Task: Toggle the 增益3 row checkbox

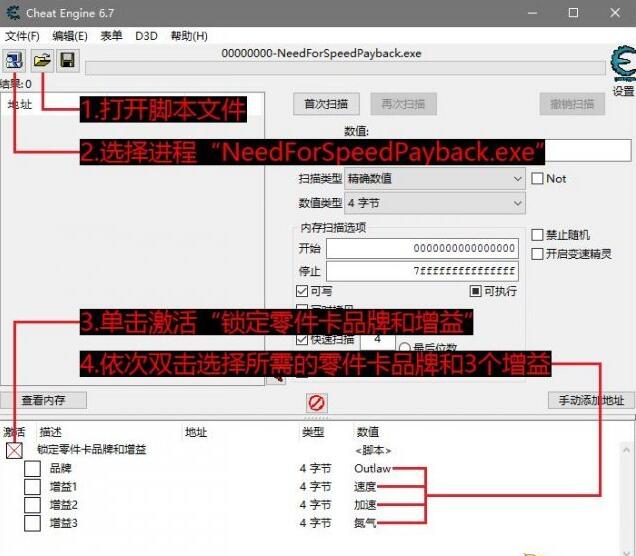Action: pyautogui.click(x=32, y=523)
